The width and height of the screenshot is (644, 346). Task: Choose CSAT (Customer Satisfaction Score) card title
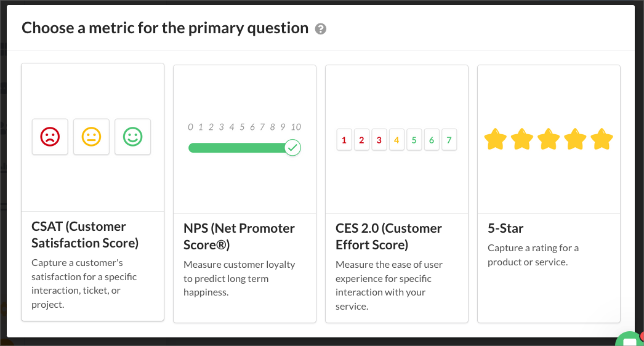[85, 235]
